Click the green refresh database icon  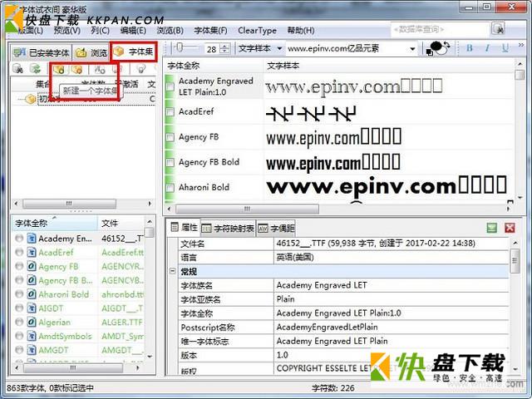coord(35,69)
